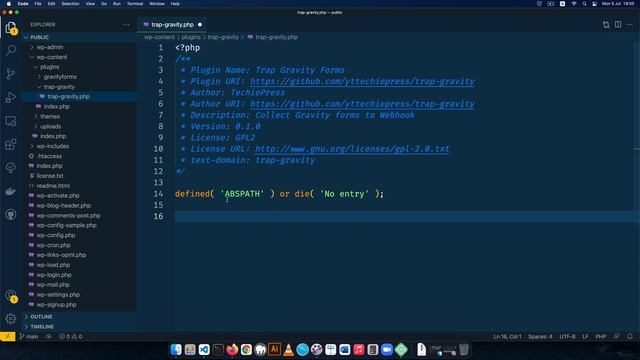Click Ln 16, Col 1 status item
Image resolution: width=640 pixels, height=360 pixels.
tap(507, 337)
